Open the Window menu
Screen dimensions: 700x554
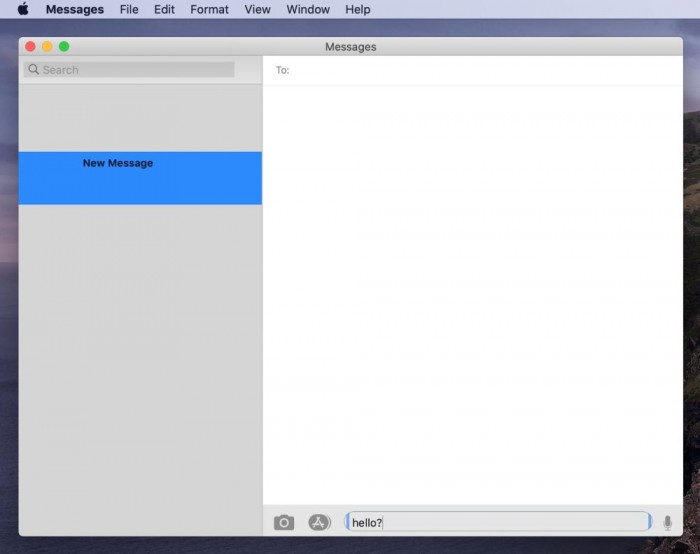pyautogui.click(x=308, y=9)
